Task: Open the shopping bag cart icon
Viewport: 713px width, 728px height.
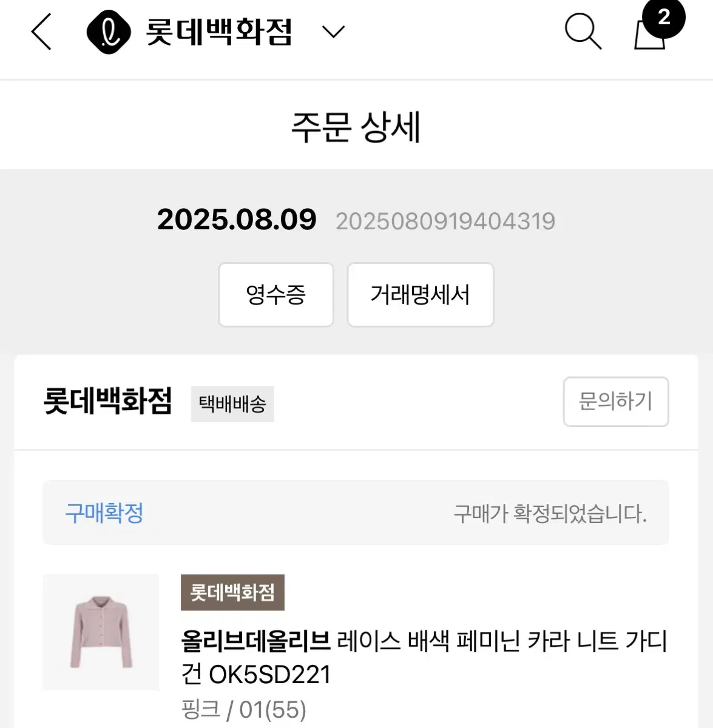Action: [650, 34]
